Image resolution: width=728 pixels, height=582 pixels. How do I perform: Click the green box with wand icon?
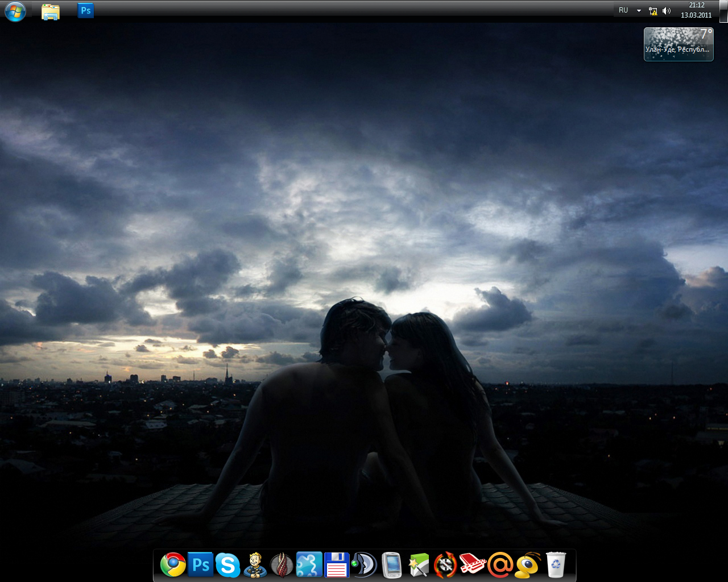coord(419,565)
